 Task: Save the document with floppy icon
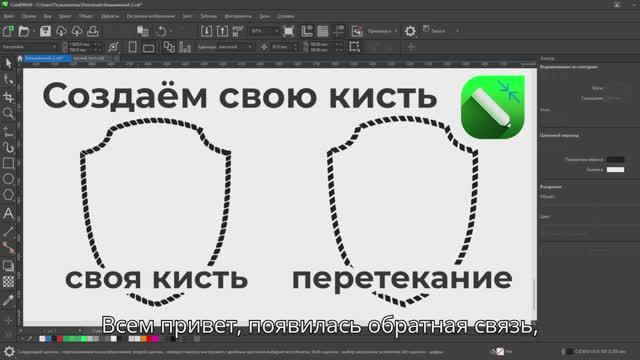[x=45, y=31]
